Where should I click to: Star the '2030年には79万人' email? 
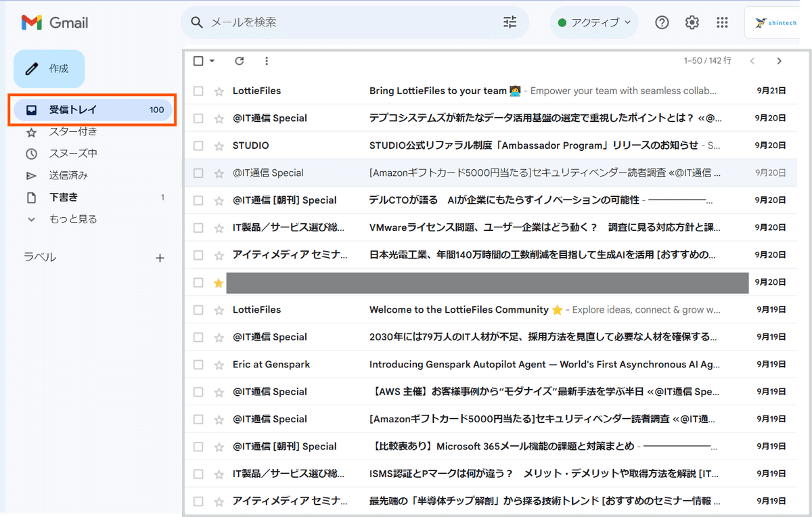(219, 338)
